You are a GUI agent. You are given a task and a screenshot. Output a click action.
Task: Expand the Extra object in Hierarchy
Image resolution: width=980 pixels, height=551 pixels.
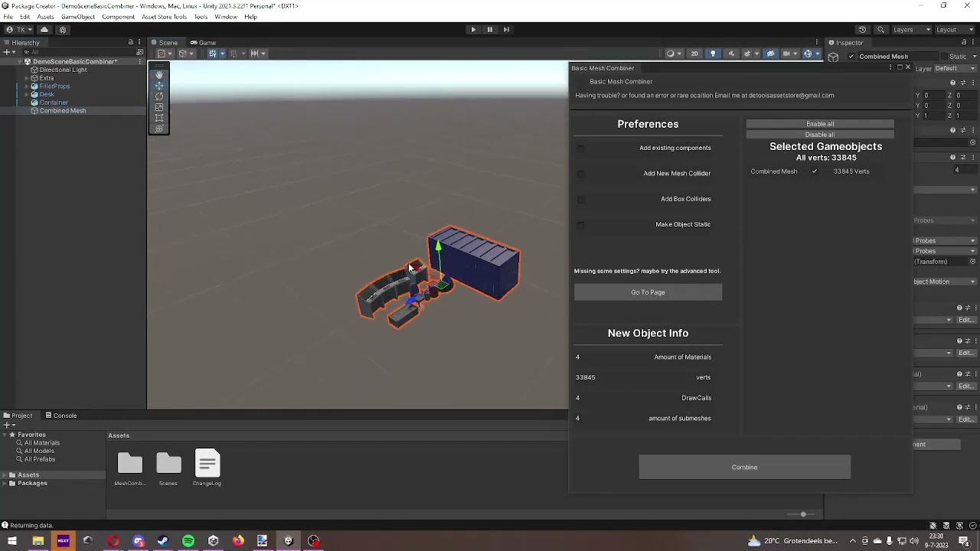tap(27, 78)
